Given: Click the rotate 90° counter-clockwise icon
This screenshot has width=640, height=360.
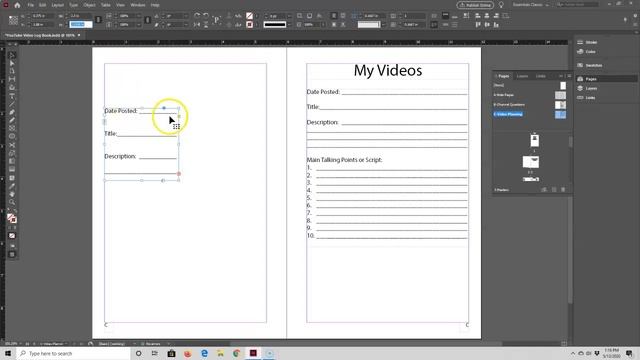Looking at the screenshot, I should point(206,16).
